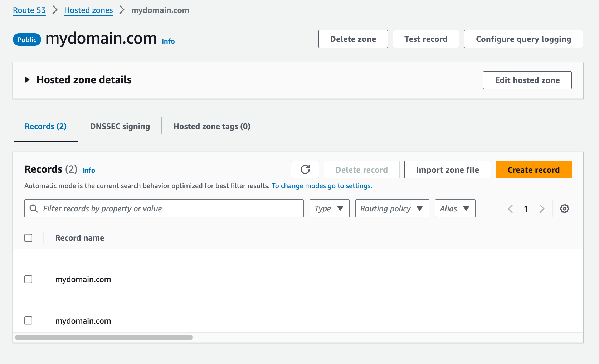Open the Routing policy dropdown

point(392,208)
